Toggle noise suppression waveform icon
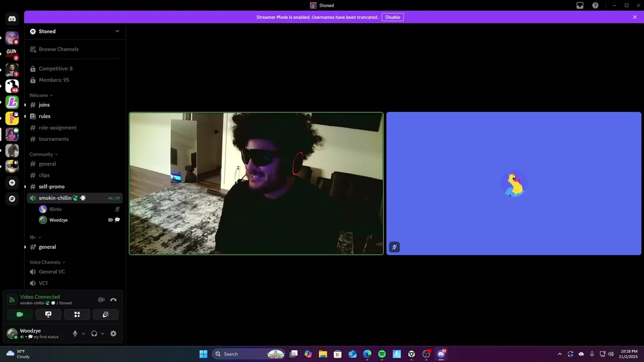The height and width of the screenshot is (362, 644). (x=101, y=300)
